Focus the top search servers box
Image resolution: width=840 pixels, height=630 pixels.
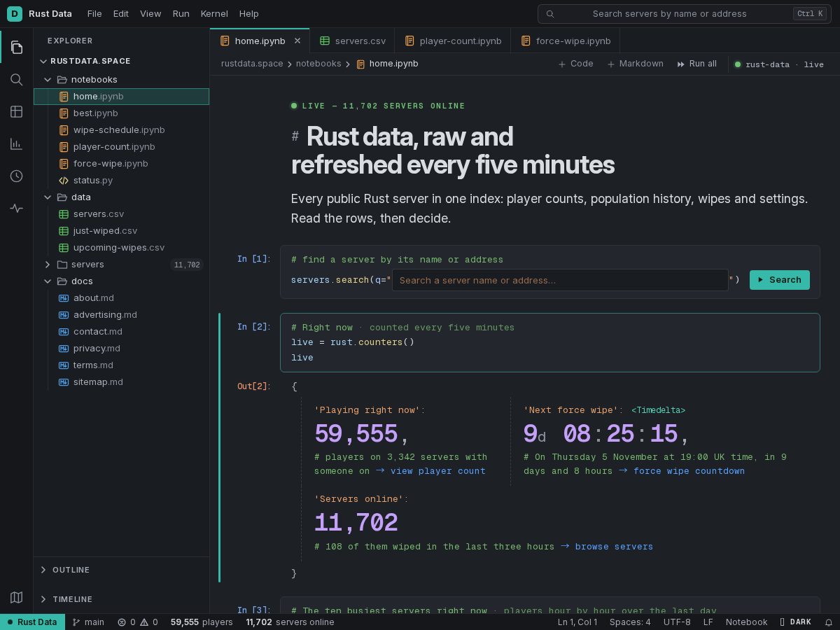pyautogui.click(x=685, y=13)
